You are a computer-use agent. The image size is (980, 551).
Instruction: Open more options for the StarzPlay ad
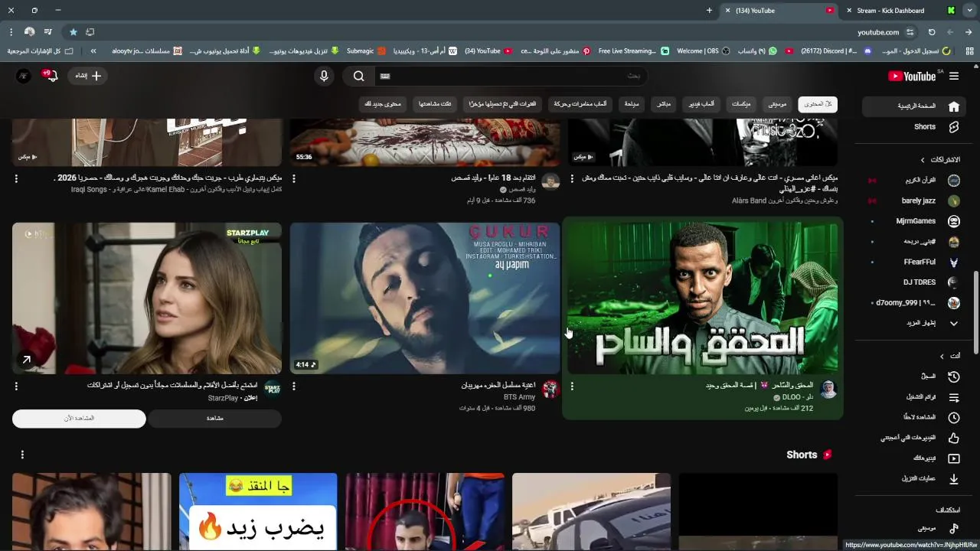click(x=16, y=386)
